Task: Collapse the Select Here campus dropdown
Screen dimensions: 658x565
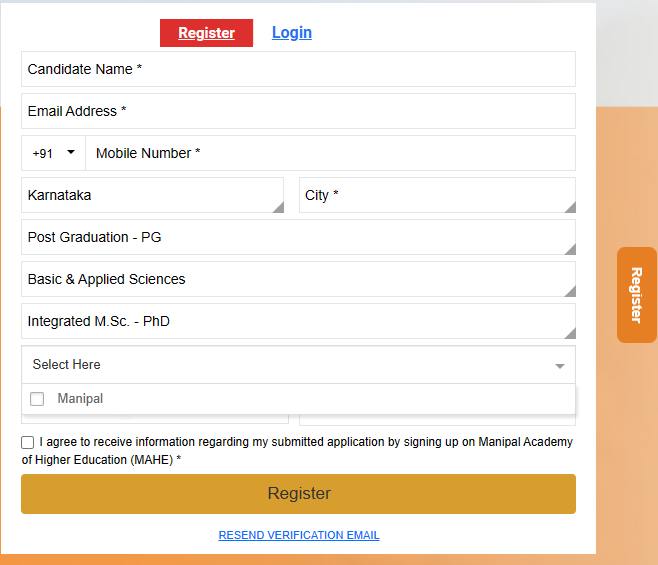Action: point(298,365)
